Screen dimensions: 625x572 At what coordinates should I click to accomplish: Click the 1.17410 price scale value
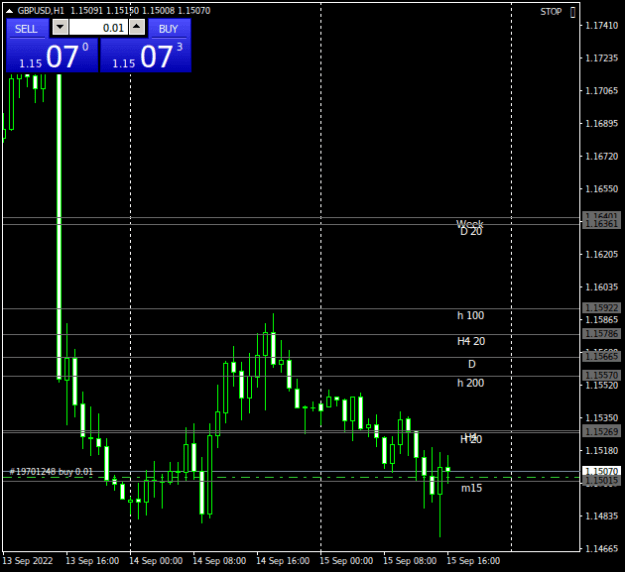[x=601, y=26]
